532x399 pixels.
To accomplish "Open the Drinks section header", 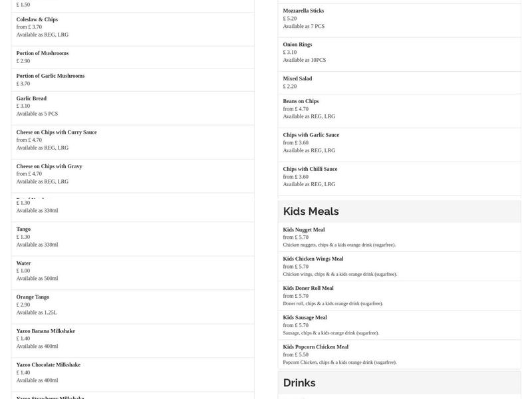I will 399,383.
